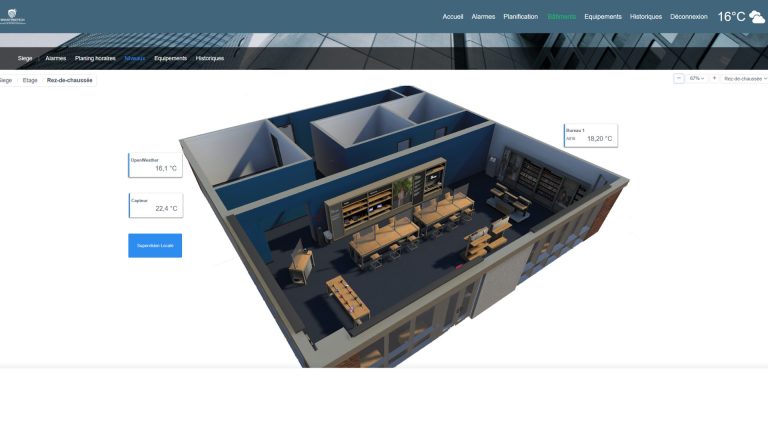Select the Capteur 22,4 °C sensor card

(156, 205)
